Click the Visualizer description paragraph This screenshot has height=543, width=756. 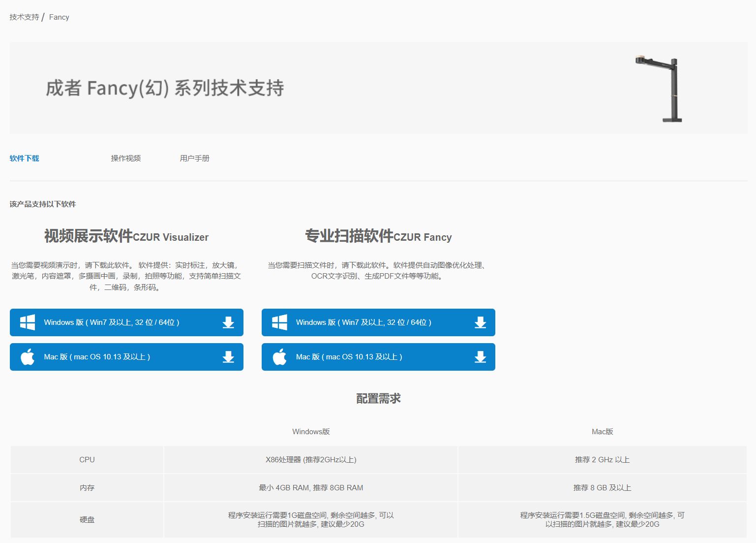click(126, 276)
